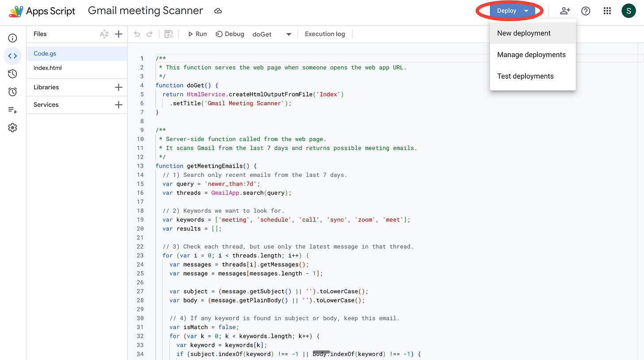Screen dimensions: 644x360
Task: Click the cloud save status icon
Action: [218, 11]
